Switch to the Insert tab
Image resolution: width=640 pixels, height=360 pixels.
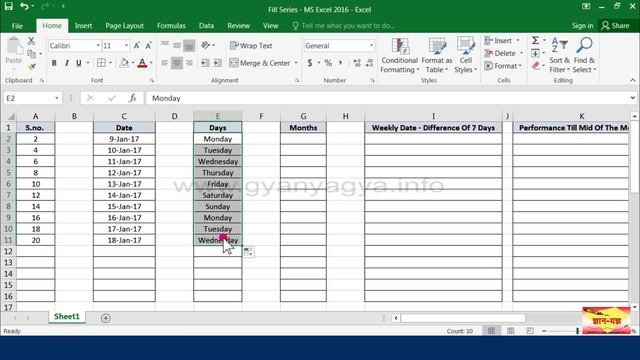click(83, 26)
